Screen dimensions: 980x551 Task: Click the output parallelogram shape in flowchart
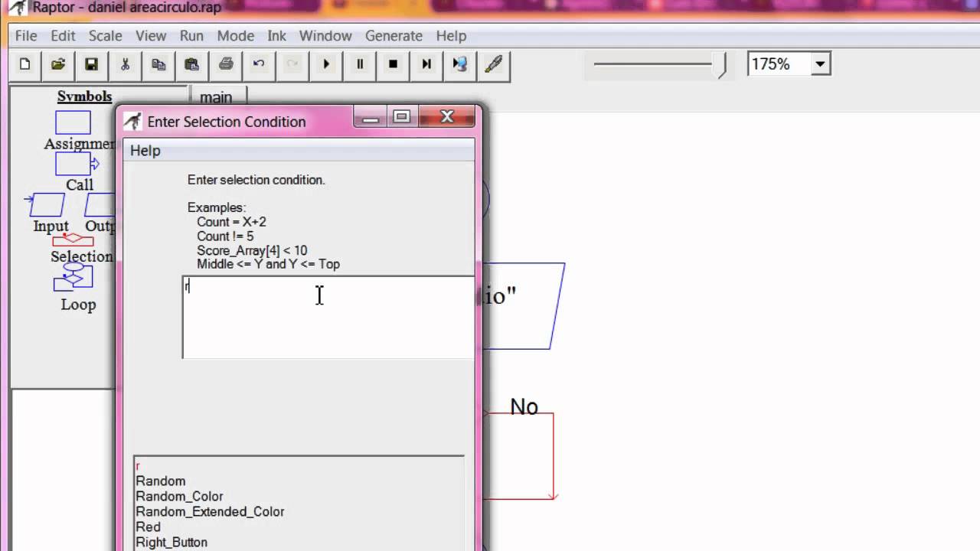click(x=521, y=306)
